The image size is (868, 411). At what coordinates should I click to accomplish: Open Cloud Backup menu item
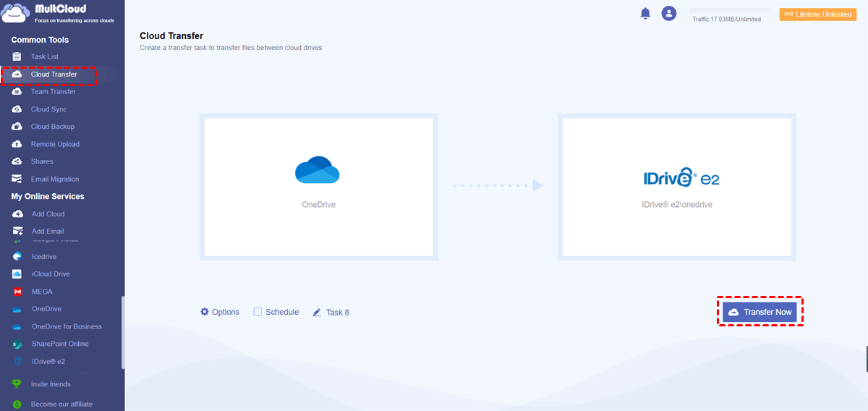pyautogui.click(x=52, y=127)
